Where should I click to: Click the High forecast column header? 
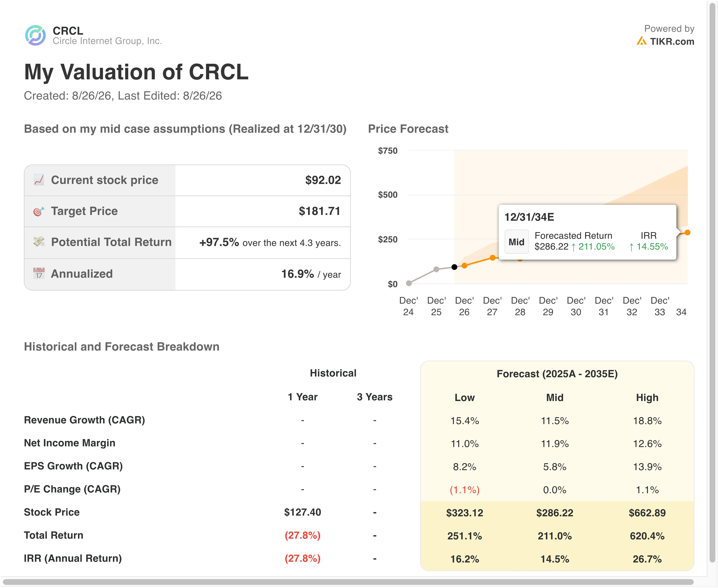pyautogui.click(x=647, y=398)
